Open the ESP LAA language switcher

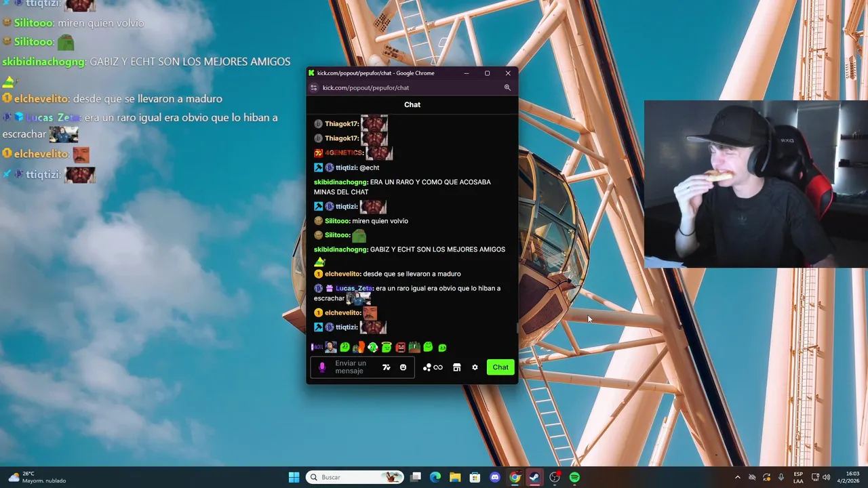[x=798, y=477]
